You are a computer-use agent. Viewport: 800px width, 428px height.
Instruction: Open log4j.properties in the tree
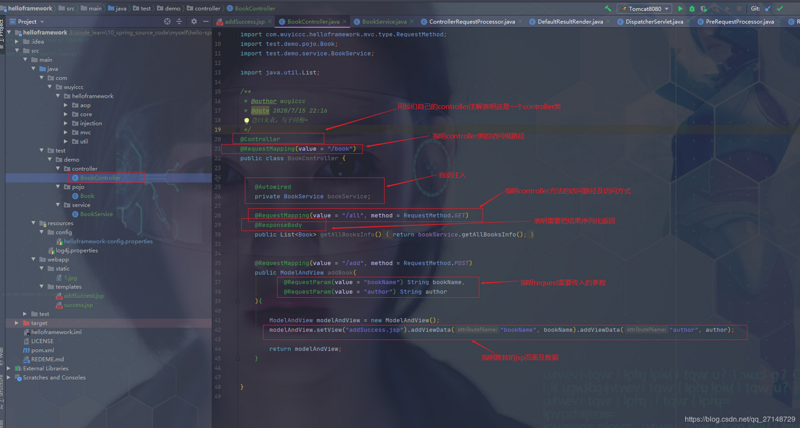(x=73, y=250)
